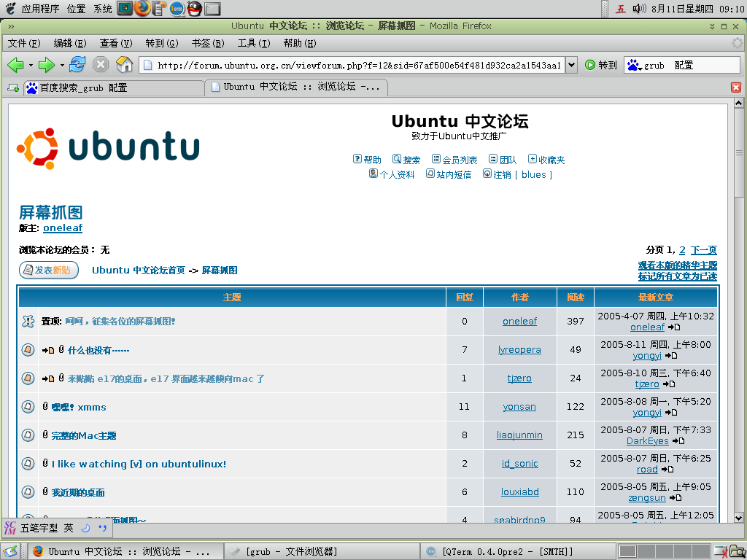Open the 工具(T) menu
The image size is (747, 560).
pos(254,43)
